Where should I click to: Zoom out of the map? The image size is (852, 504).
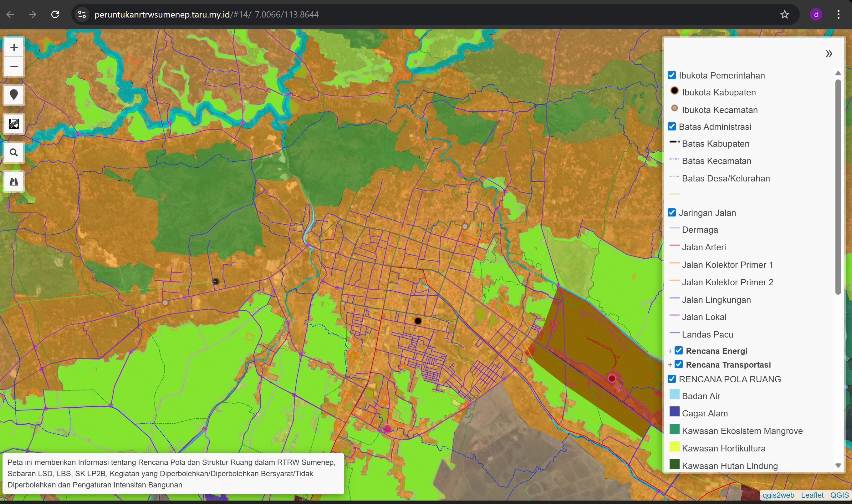pyautogui.click(x=14, y=67)
